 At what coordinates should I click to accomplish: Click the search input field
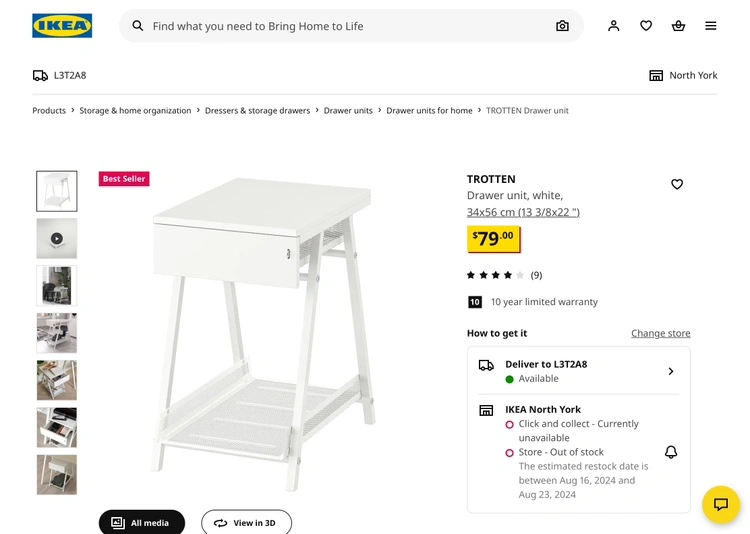(x=350, y=26)
